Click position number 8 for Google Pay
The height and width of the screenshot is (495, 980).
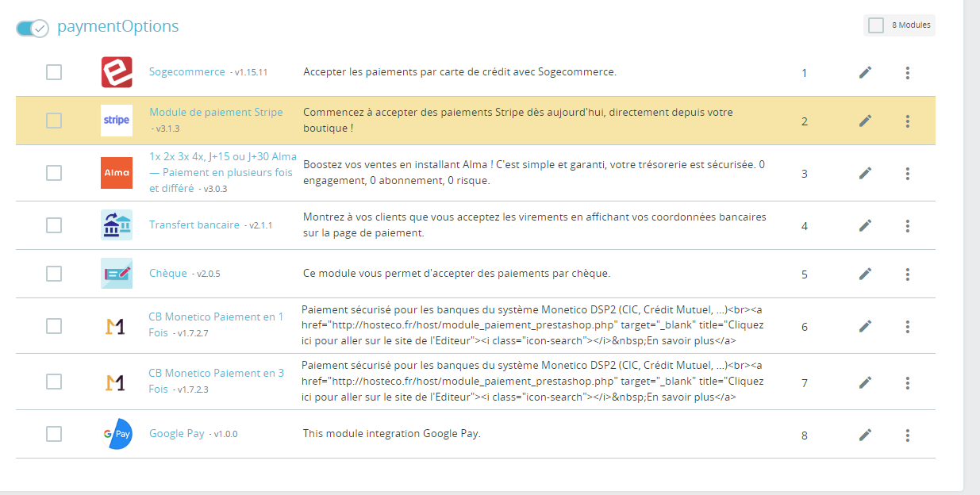pyautogui.click(x=805, y=436)
